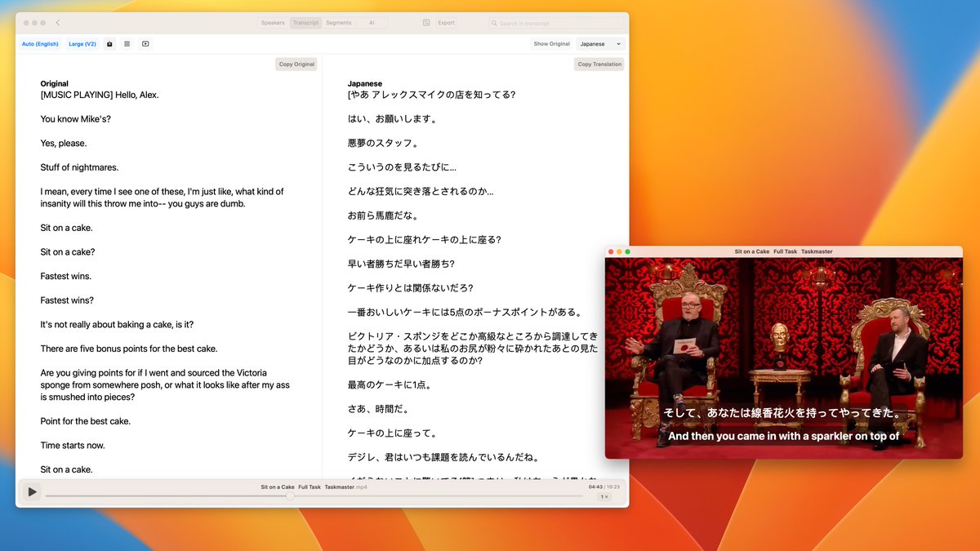This screenshot has width=980, height=551.
Task: Open the Auto (English) language selector
Action: pyautogui.click(x=40, y=44)
